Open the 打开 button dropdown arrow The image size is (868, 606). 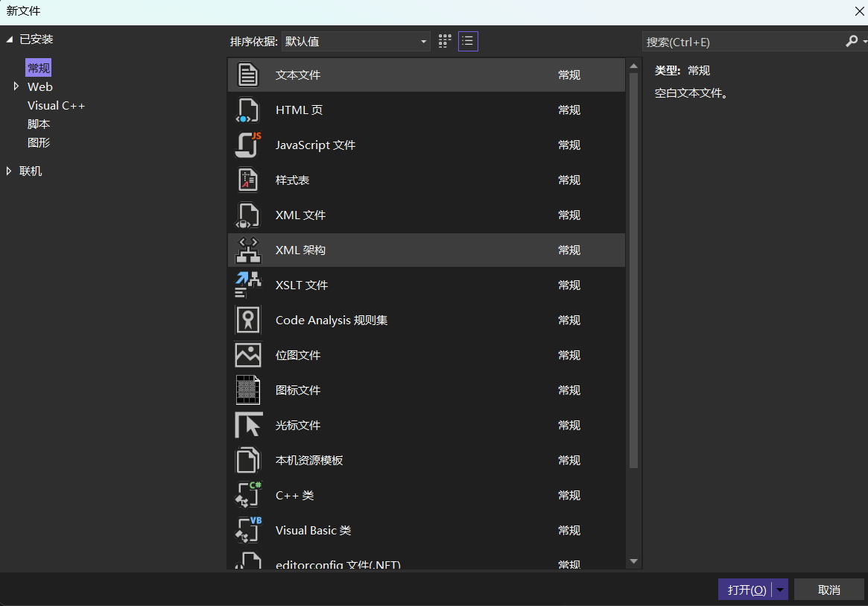pyautogui.click(x=779, y=589)
